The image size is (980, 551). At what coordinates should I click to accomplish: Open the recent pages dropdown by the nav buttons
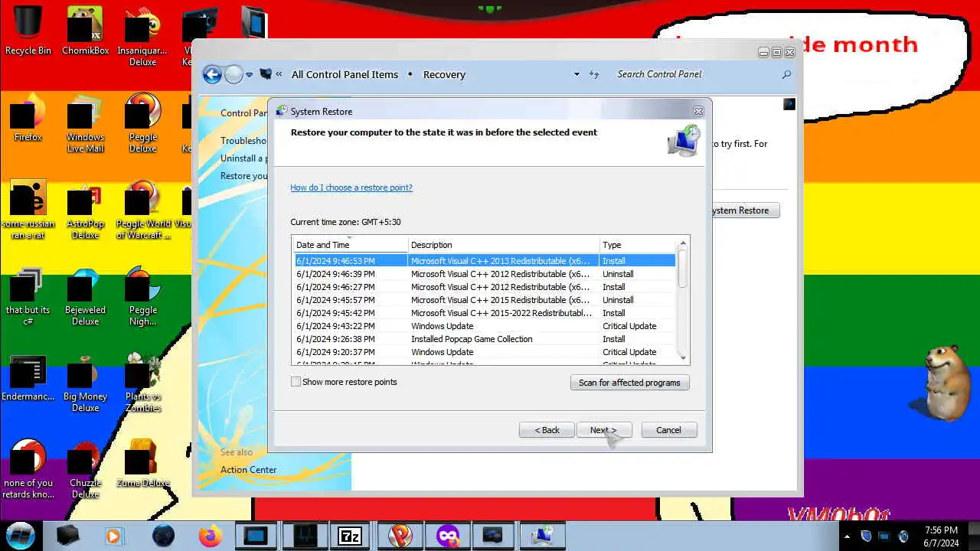coord(249,75)
